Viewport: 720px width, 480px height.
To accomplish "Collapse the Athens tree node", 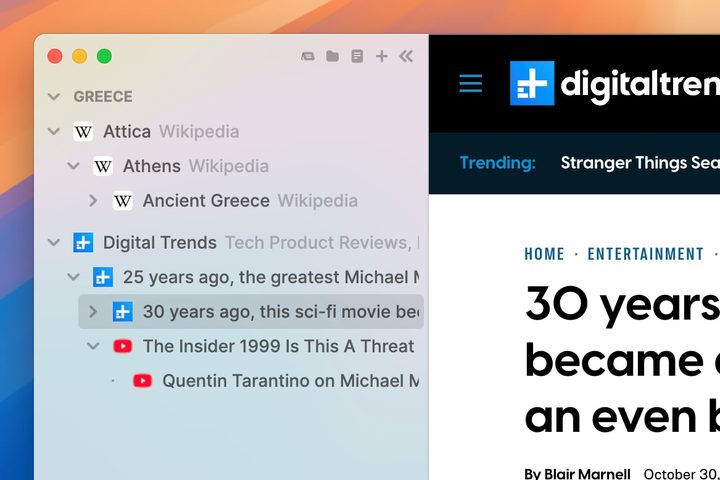I will tap(73, 166).
